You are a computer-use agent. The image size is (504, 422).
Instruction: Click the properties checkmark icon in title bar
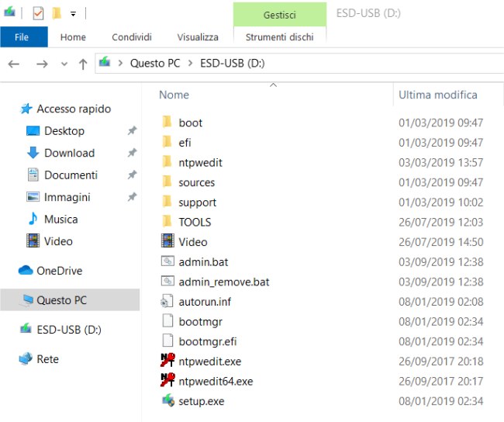pyautogui.click(x=38, y=13)
